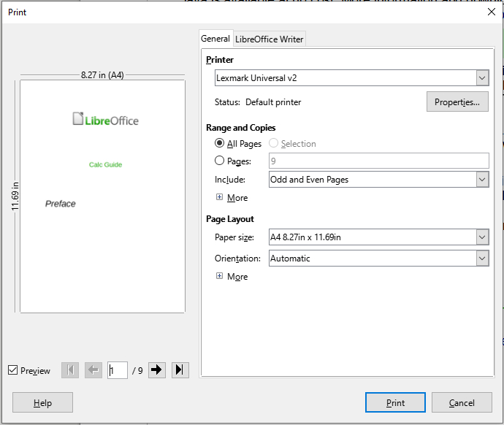
Task: Click the Print button
Action: [x=395, y=402]
